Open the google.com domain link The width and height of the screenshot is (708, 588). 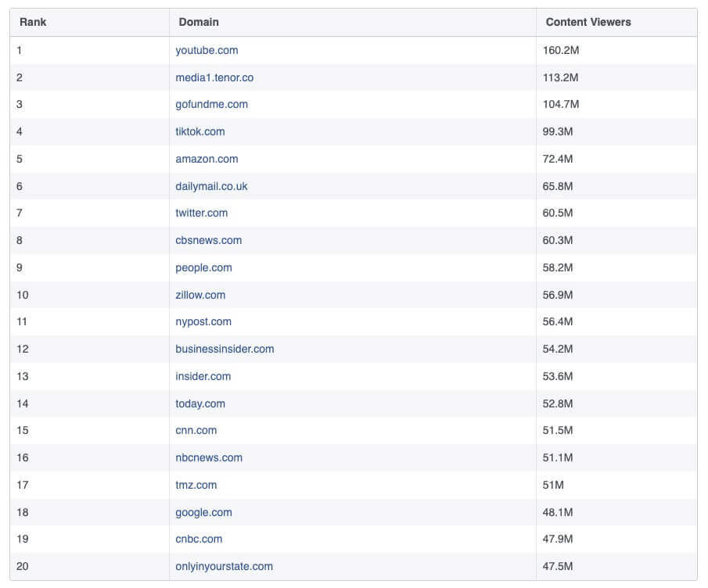coord(203,513)
